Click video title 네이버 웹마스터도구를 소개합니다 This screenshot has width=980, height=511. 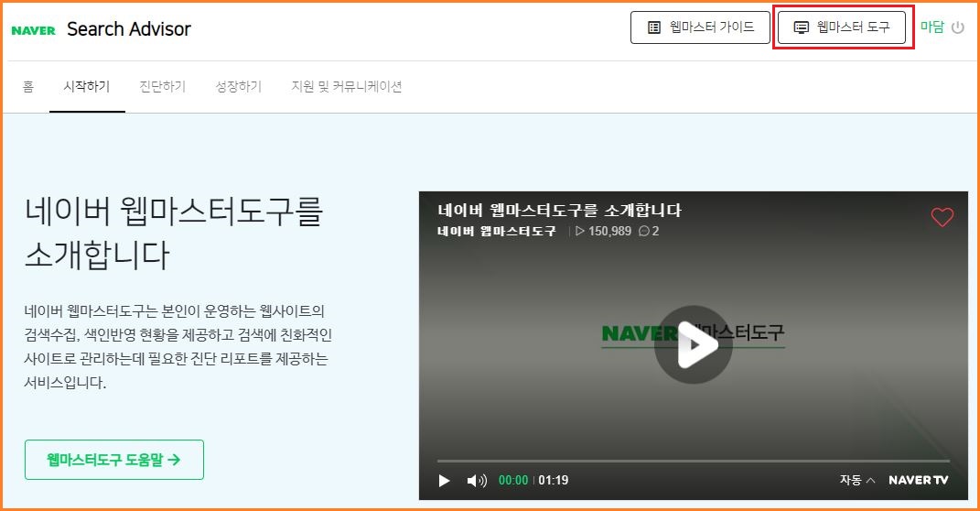click(x=559, y=210)
